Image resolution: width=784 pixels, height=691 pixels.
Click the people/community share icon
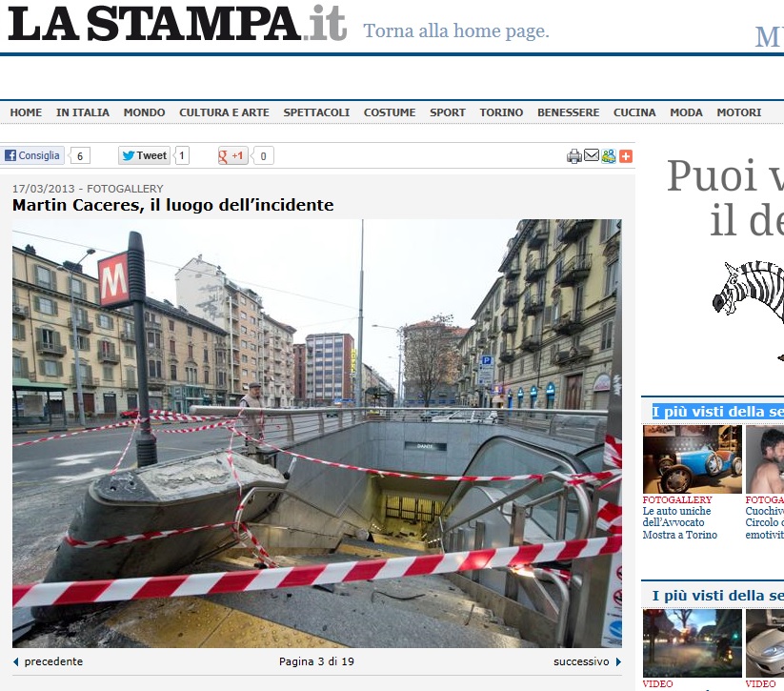pyautogui.click(x=609, y=156)
